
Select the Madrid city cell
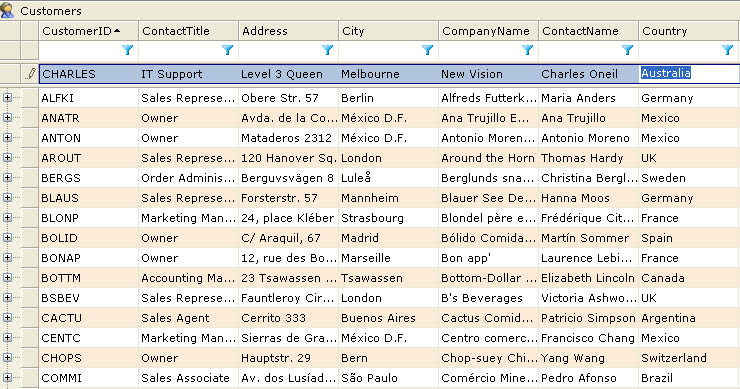click(x=389, y=237)
